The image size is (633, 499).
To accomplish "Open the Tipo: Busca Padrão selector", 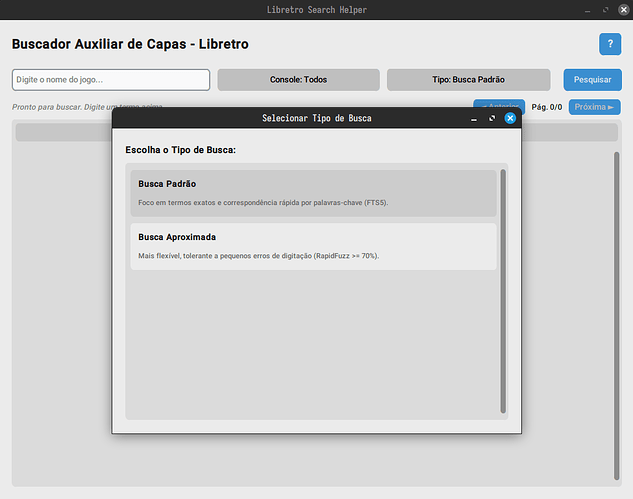I will 468,80.
